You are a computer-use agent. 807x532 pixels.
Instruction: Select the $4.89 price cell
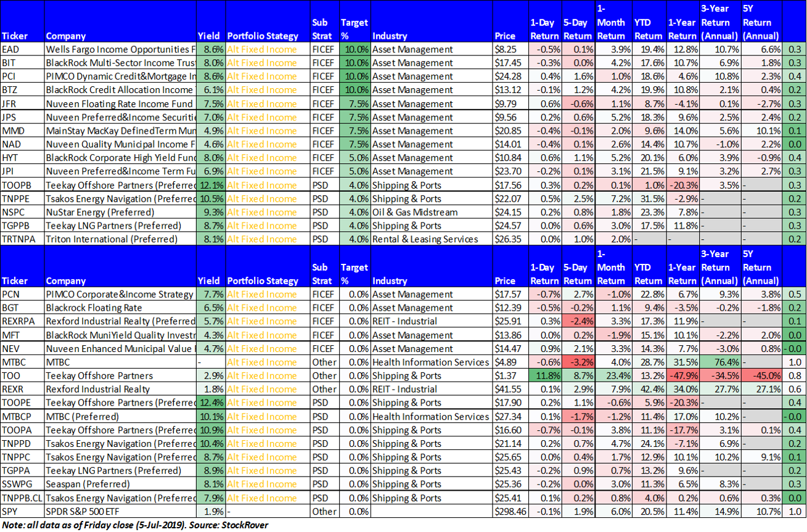[510, 362]
